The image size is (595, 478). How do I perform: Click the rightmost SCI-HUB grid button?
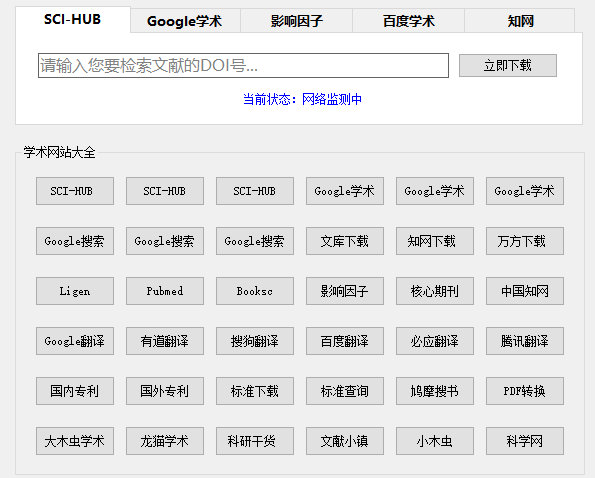(x=255, y=191)
